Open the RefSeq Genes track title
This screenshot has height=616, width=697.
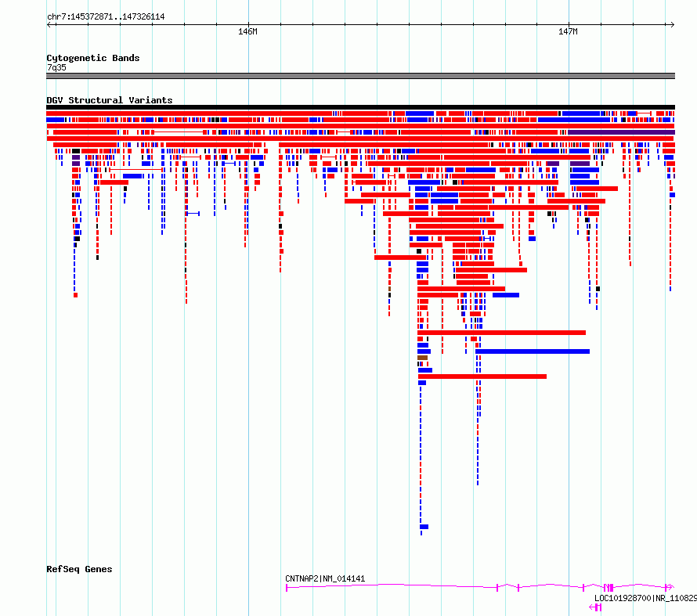(x=79, y=569)
